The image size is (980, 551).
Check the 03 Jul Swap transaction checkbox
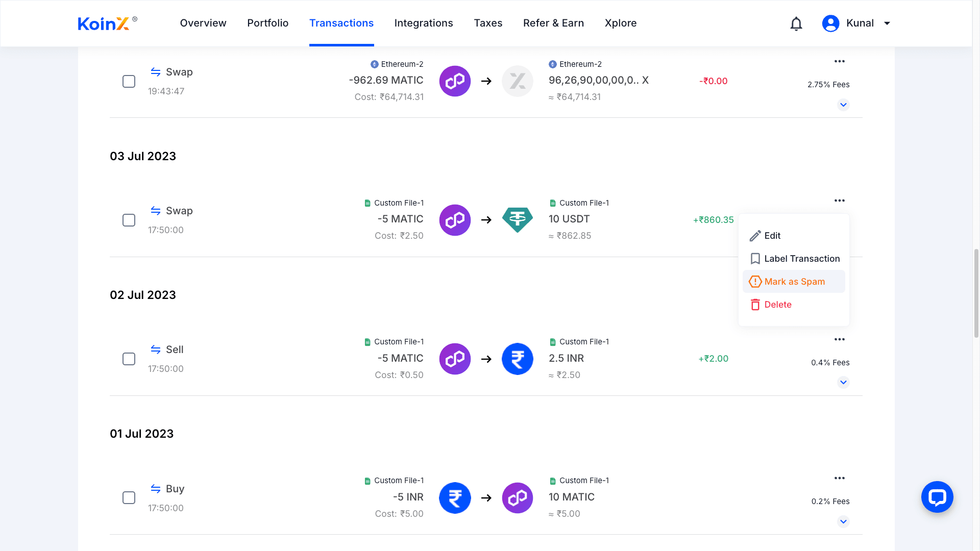pos(129,220)
